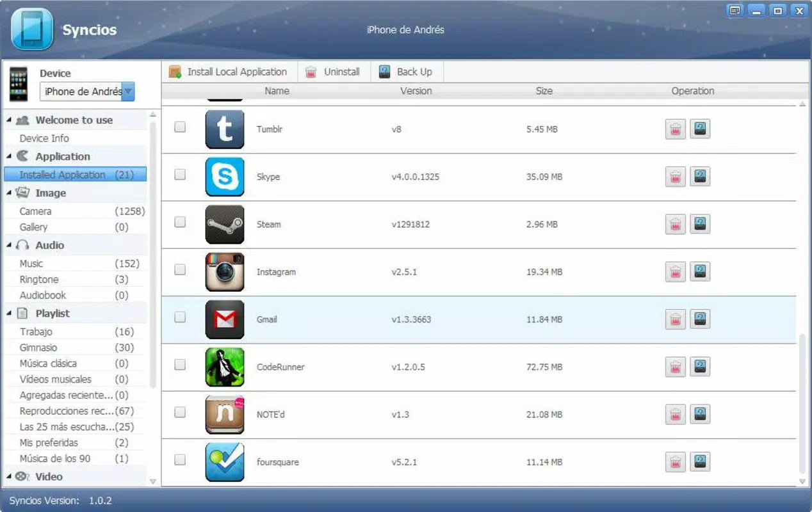Open Ringtone (3) in sidebar
Viewport: 812px width, 512px height.
click(x=75, y=280)
